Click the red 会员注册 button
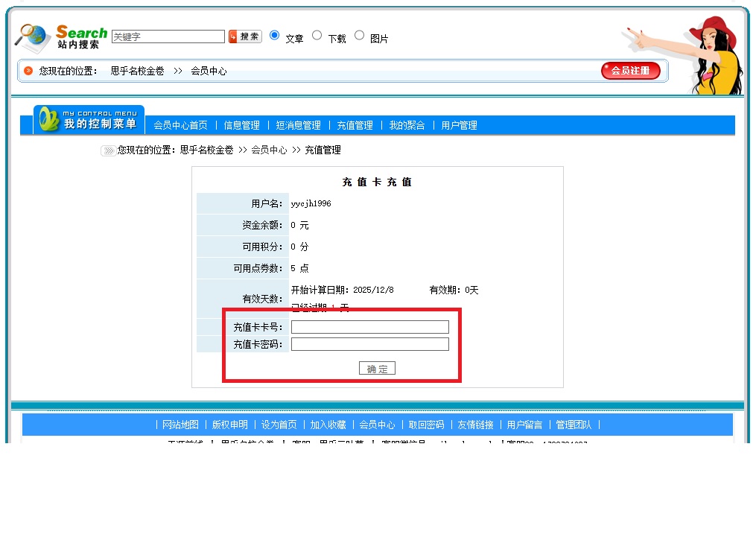Image resolution: width=756 pixels, height=543 pixels. [x=630, y=71]
